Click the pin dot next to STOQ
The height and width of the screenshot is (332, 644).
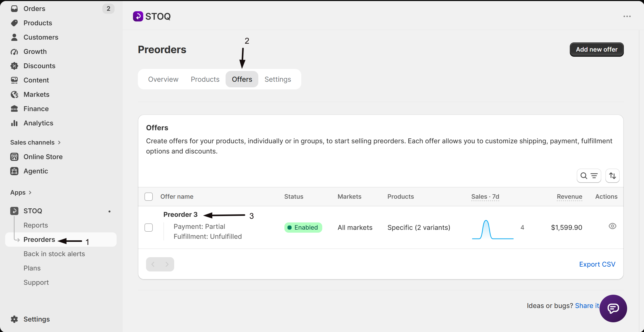coord(109,211)
